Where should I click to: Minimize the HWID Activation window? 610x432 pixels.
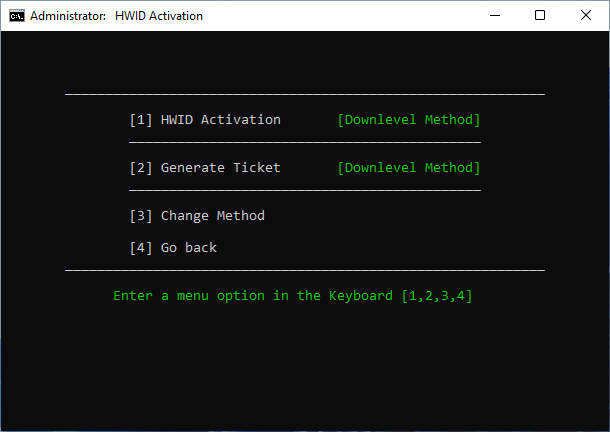[494, 16]
